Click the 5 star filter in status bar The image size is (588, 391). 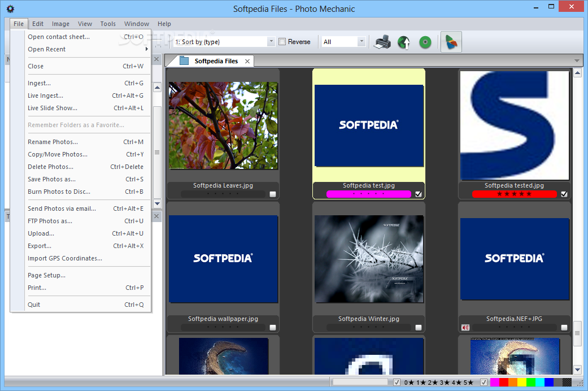pos(468,383)
